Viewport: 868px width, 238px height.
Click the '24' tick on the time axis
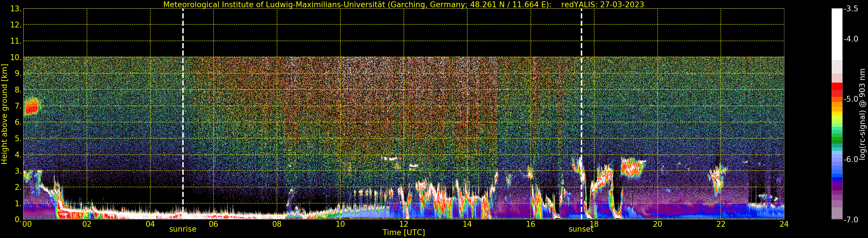click(784, 224)
